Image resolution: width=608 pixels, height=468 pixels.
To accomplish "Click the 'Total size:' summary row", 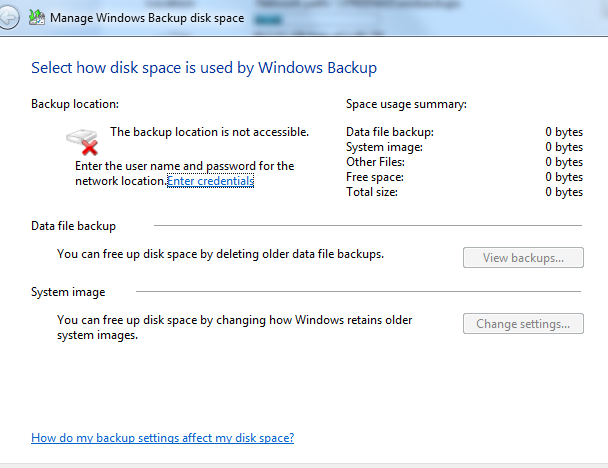I will click(x=465, y=192).
